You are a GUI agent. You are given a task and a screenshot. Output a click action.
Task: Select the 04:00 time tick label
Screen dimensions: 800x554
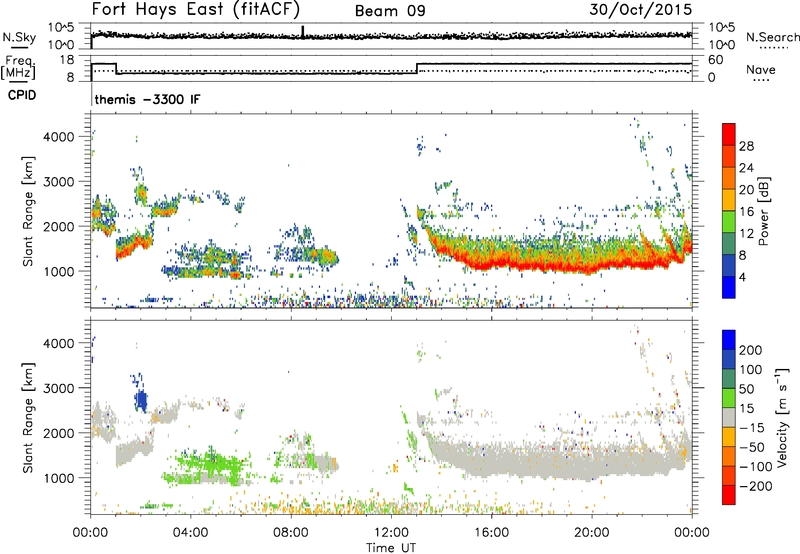[x=191, y=533]
